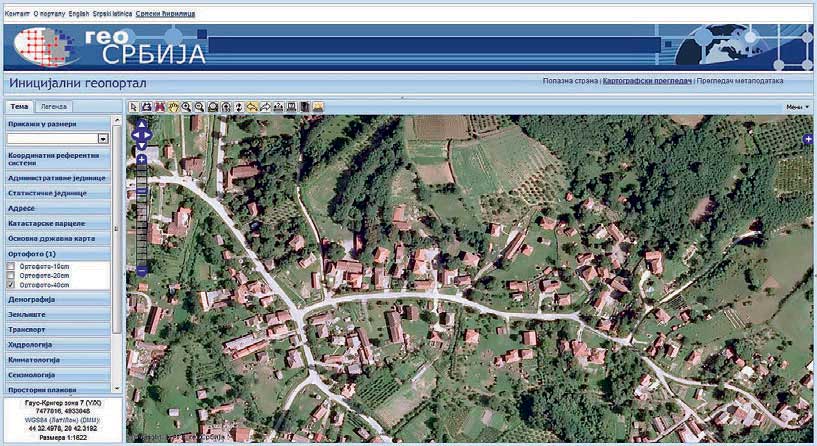Click the Размера 1:1622 scale text
This screenshot has height=446, width=817.
click(x=63, y=437)
